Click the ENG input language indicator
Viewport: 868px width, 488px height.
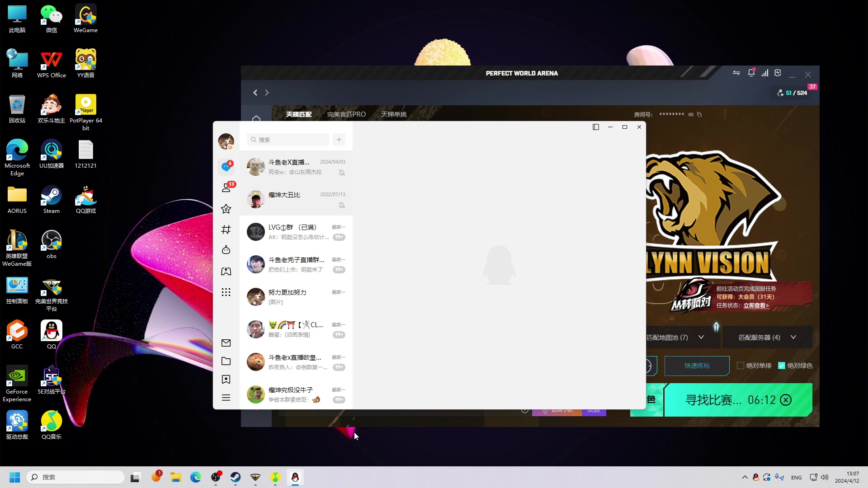coord(797,477)
